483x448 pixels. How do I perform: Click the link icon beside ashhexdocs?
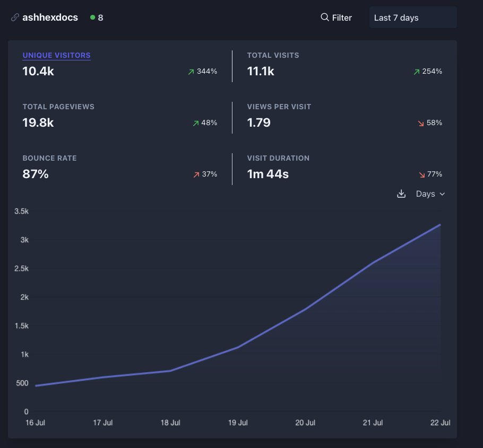(15, 17)
